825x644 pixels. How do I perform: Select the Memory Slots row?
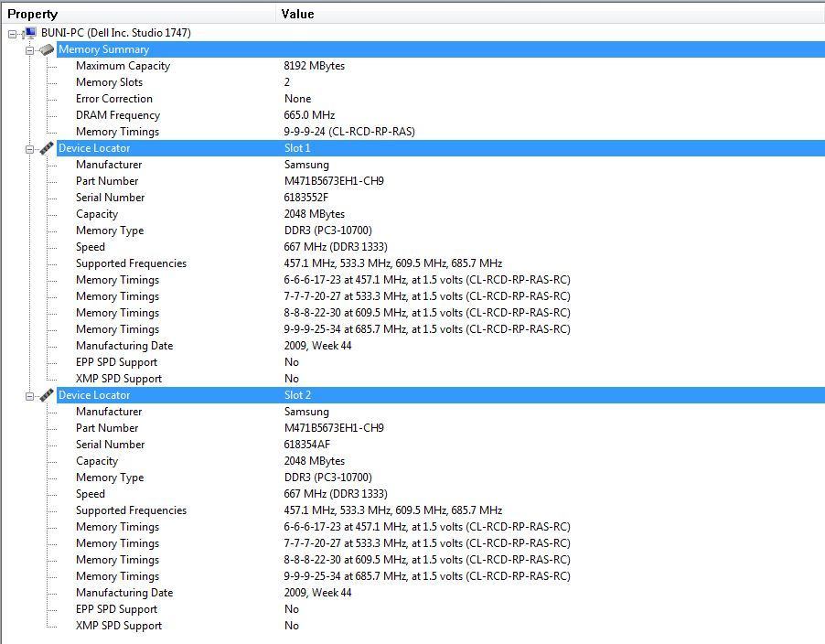[440, 82]
